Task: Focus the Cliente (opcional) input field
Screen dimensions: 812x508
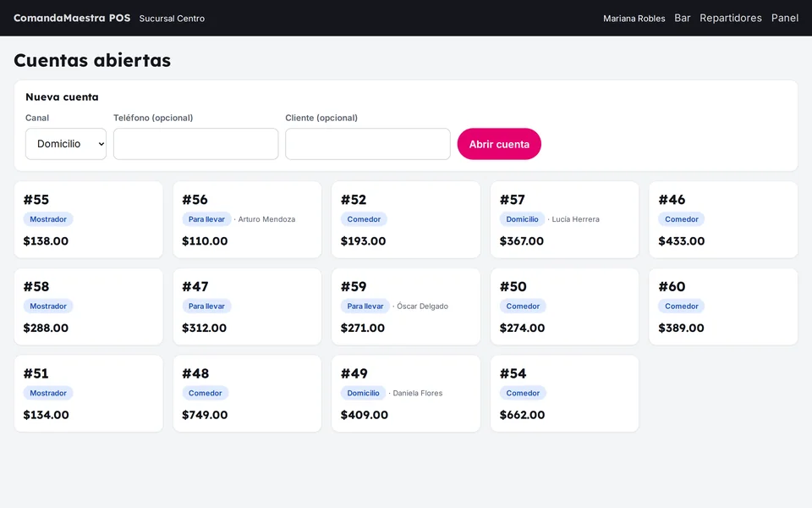Action: tap(368, 144)
